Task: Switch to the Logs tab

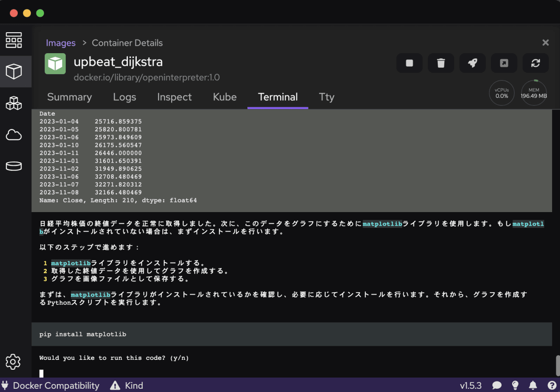Action: (125, 97)
